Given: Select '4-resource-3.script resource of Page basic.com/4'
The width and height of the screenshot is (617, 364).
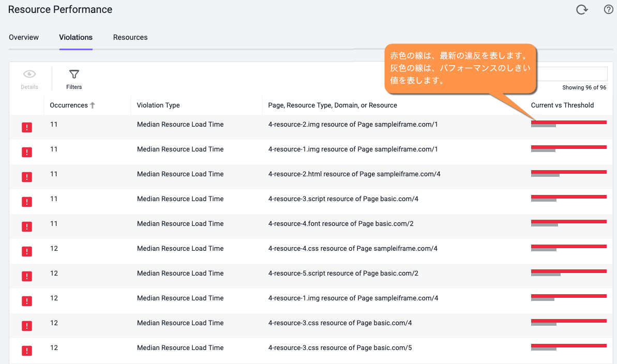Looking at the screenshot, I should (x=343, y=199).
